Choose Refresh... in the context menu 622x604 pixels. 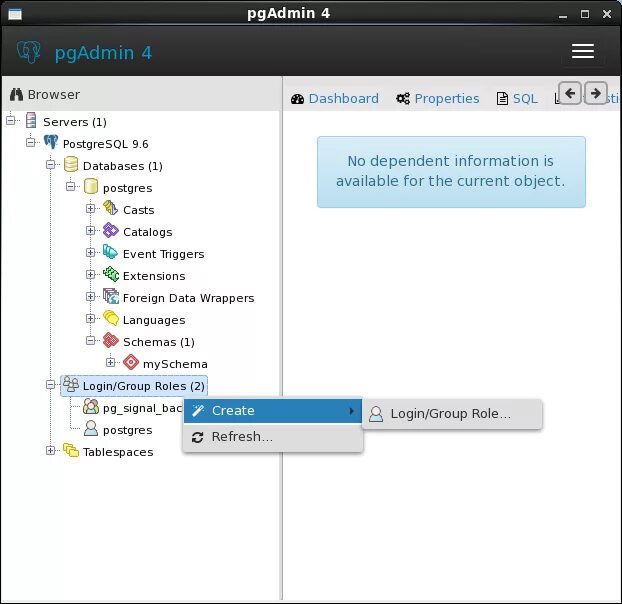tap(273, 437)
